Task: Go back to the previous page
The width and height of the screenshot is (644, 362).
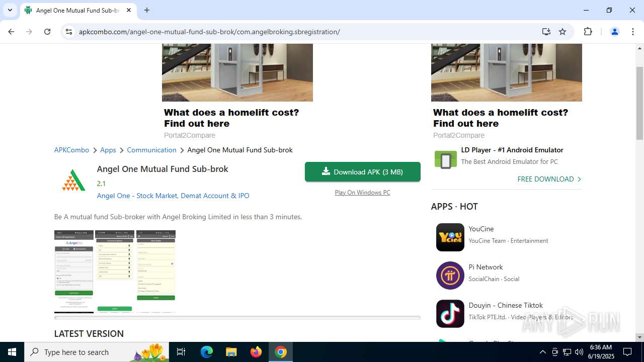Action: pos(11,32)
